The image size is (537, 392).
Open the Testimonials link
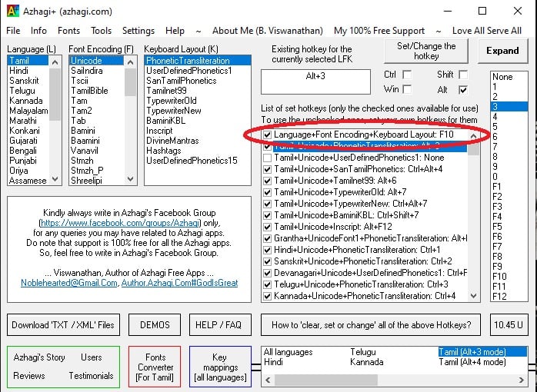91,376
